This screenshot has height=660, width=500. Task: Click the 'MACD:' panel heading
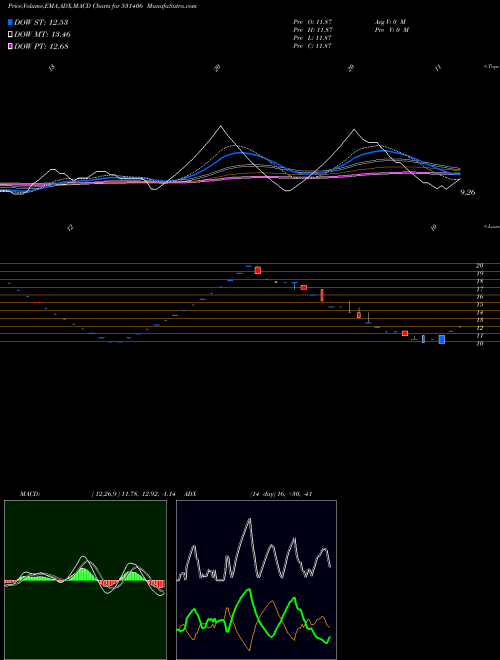click(x=29, y=494)
